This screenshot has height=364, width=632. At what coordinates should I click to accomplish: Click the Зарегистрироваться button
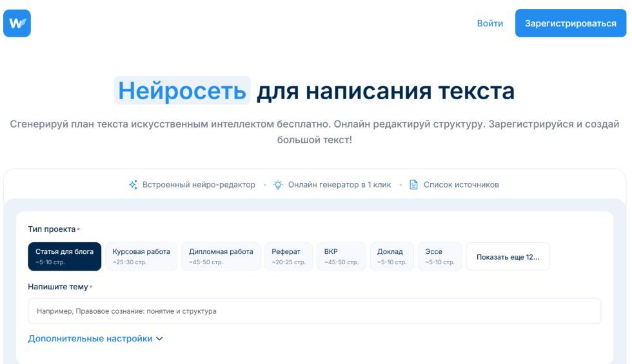click(570, 23)
